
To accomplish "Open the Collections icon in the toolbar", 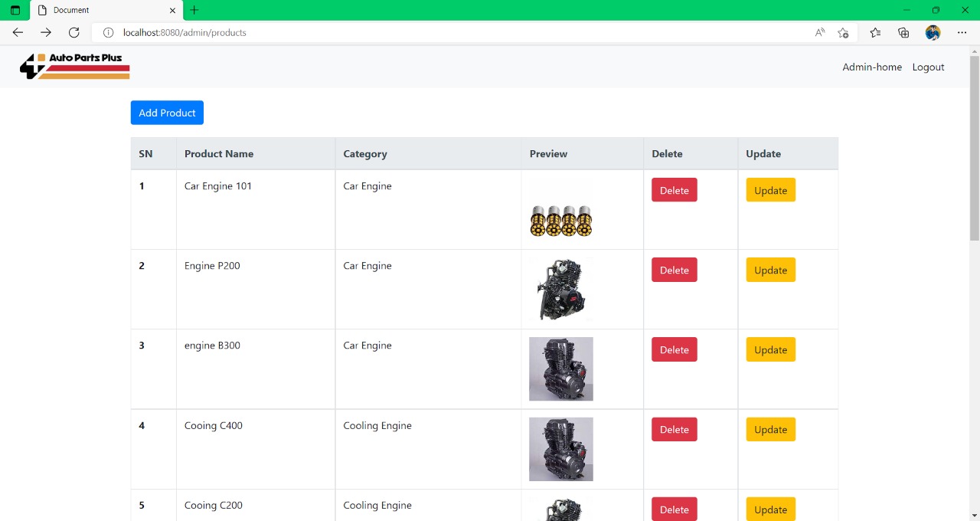I will coord(903,32).
